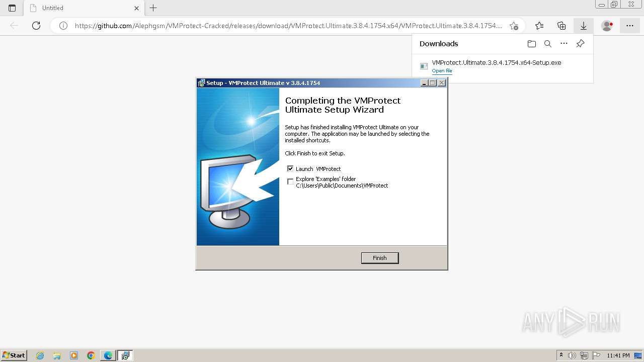This screenshot has height=362, width=644.
Task: Select VMProtect.Ultimate.3.8.4.1754.x64-Setup.exe download entry
Action: pos(496,63)
